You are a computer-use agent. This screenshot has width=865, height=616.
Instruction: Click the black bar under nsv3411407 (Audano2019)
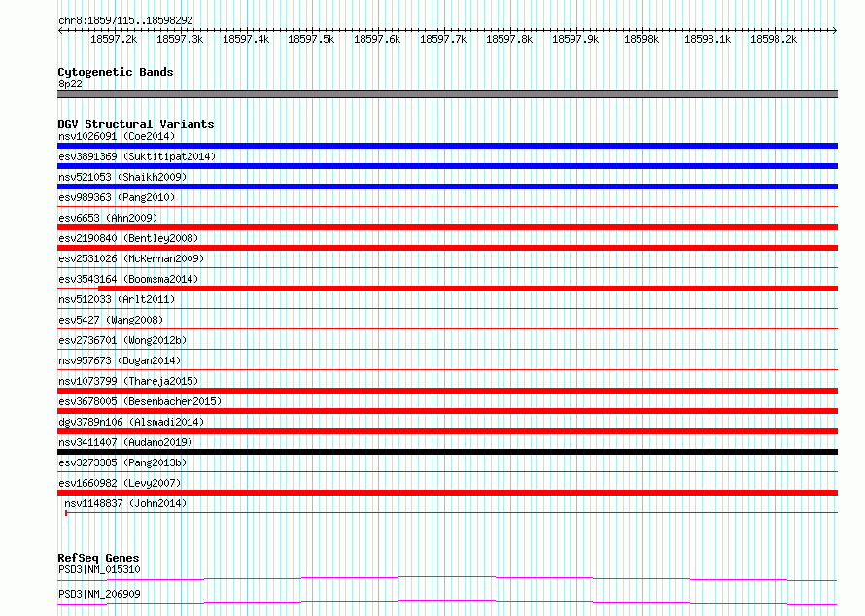click(x=447, y=452)
